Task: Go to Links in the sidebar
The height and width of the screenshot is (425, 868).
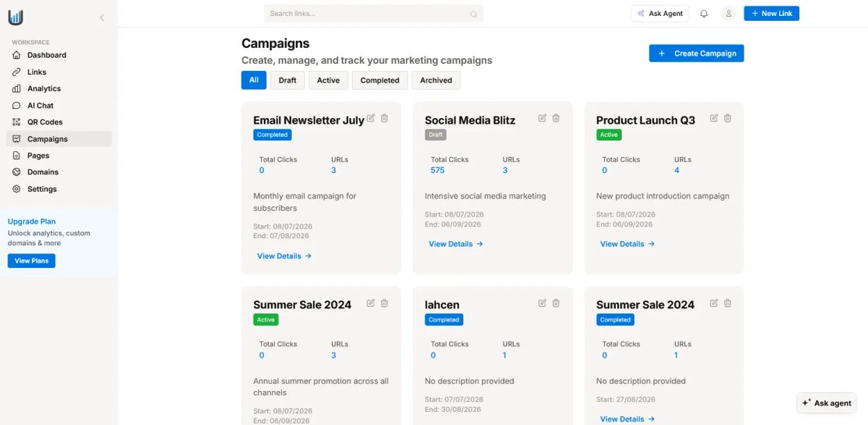Action: (59, 72)
